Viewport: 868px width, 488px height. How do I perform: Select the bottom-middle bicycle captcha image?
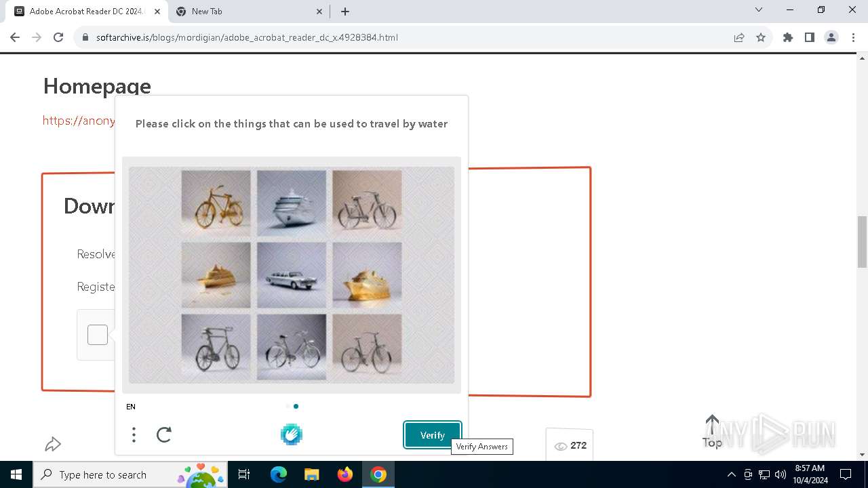point(292,347)
